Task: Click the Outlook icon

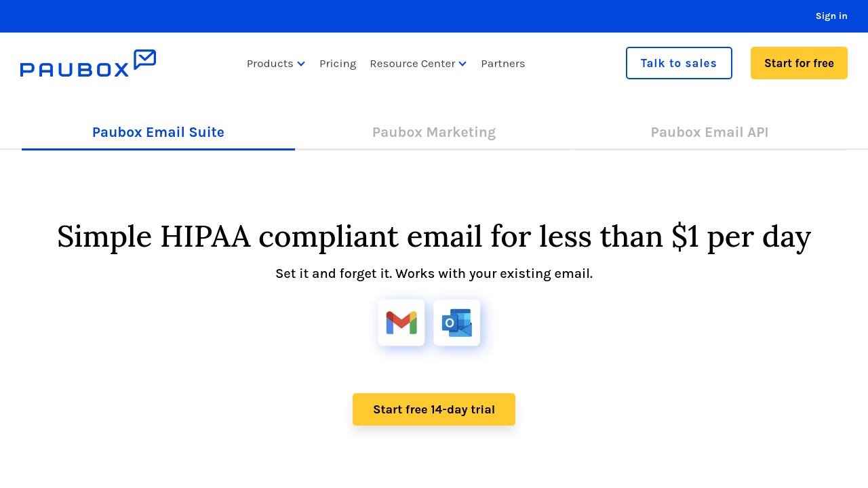Action: [456, 323]
